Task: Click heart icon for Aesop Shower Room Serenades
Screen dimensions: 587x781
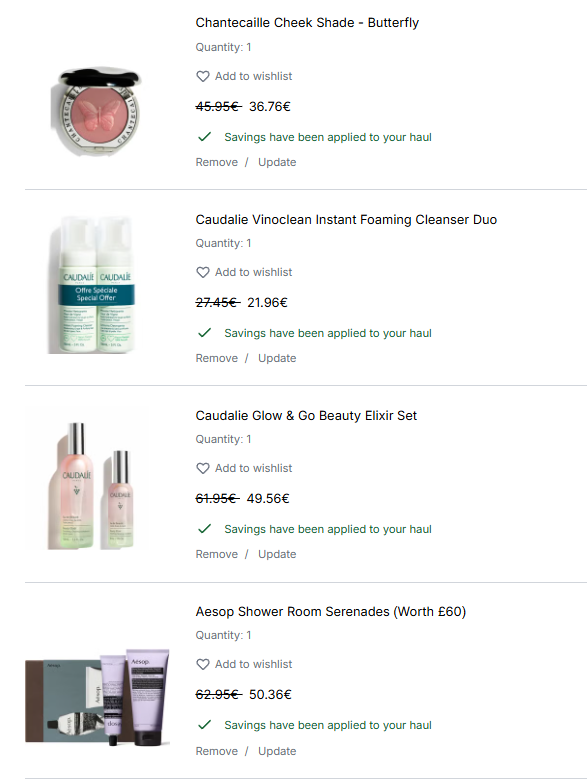Action: (203, 664)
